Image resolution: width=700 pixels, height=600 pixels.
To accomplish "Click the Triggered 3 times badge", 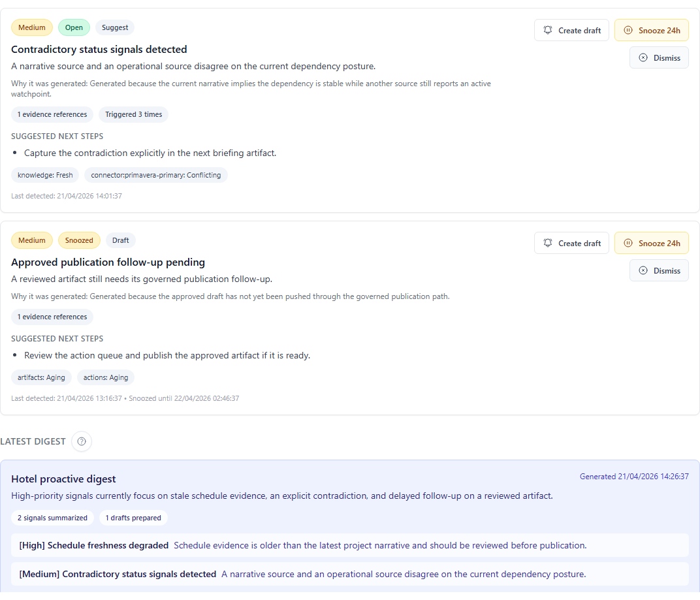I will click(133, 114).
